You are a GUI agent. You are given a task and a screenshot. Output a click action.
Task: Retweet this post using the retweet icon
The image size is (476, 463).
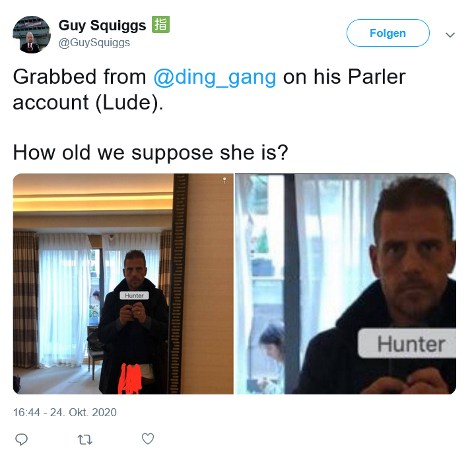pos(85,440)
